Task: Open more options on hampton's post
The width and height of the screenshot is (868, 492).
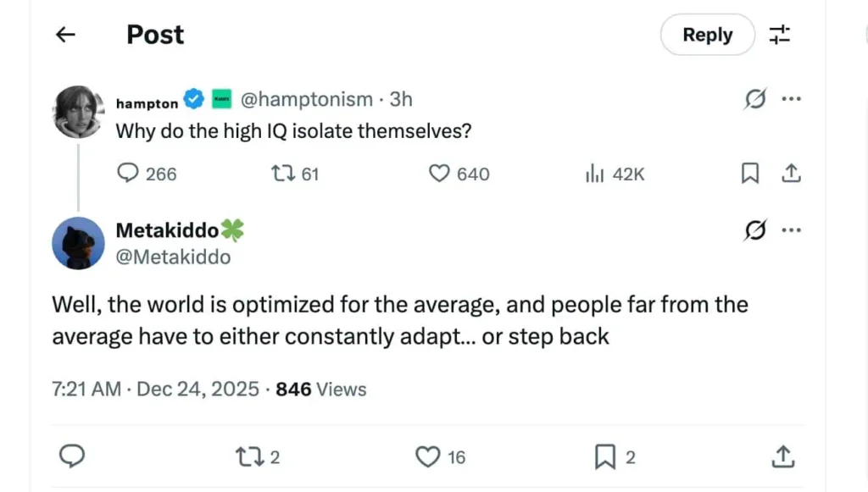Action: (x=792, y=98)
